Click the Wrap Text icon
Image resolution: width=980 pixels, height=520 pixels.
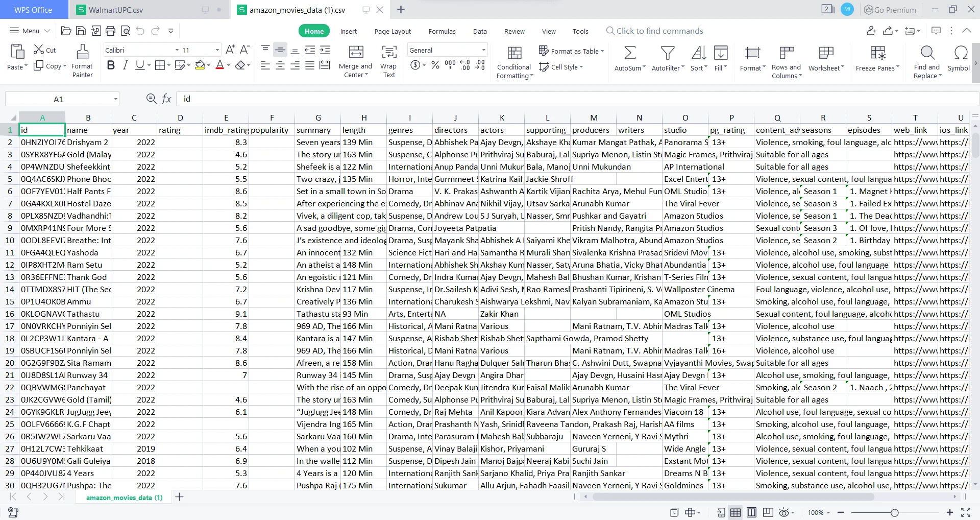[x=389, y=52]
